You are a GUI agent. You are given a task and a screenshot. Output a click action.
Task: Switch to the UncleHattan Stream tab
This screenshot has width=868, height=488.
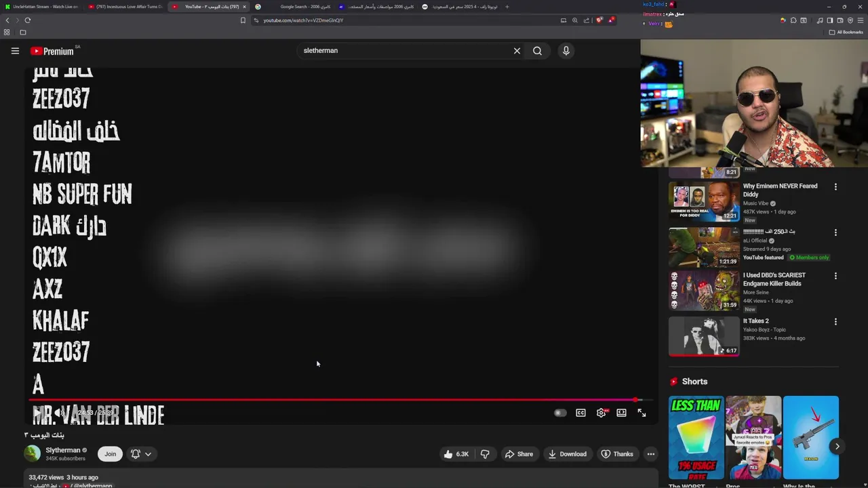click(x=42, y=7)
